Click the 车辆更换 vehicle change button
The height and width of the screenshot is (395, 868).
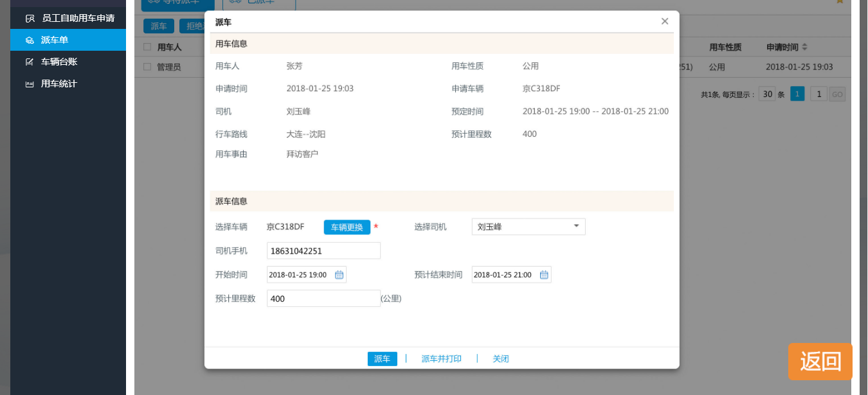(347, 227)
